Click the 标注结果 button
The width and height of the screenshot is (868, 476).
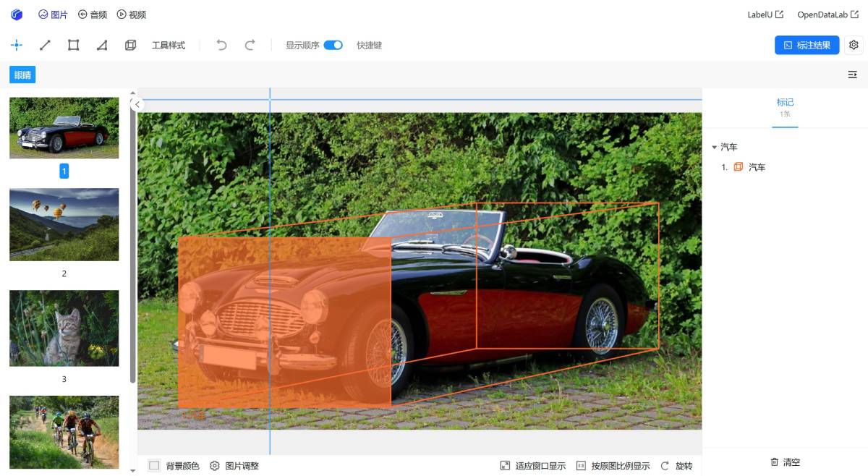[x=807, y=45]
